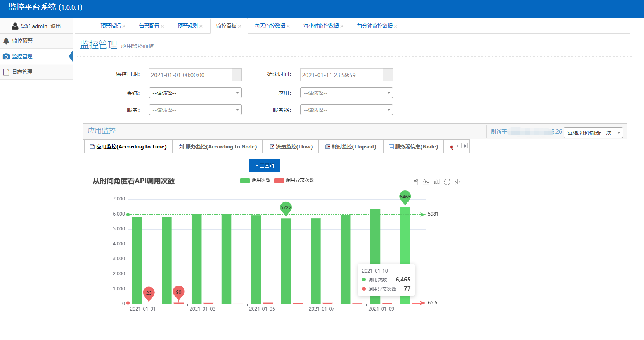Image resolution: width=644 pixels, height=340 pixels.
Task: Click the user avatar icon beside admin
Action: click(x=15, y=26)
